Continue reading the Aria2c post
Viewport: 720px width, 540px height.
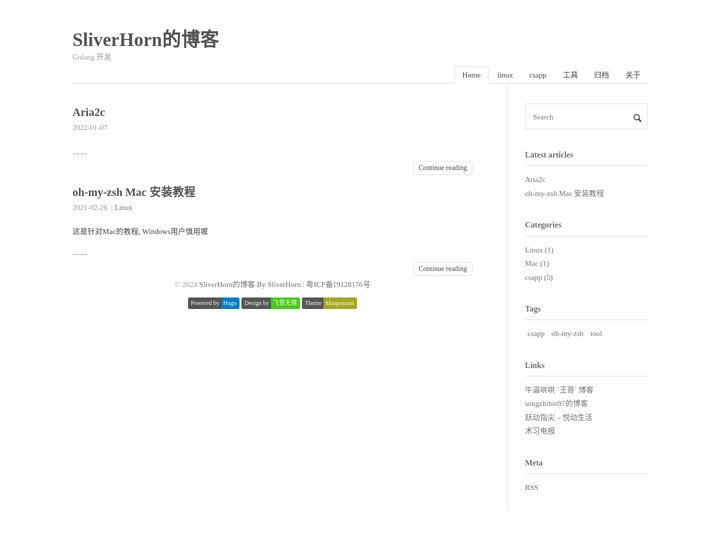point(442,168)
